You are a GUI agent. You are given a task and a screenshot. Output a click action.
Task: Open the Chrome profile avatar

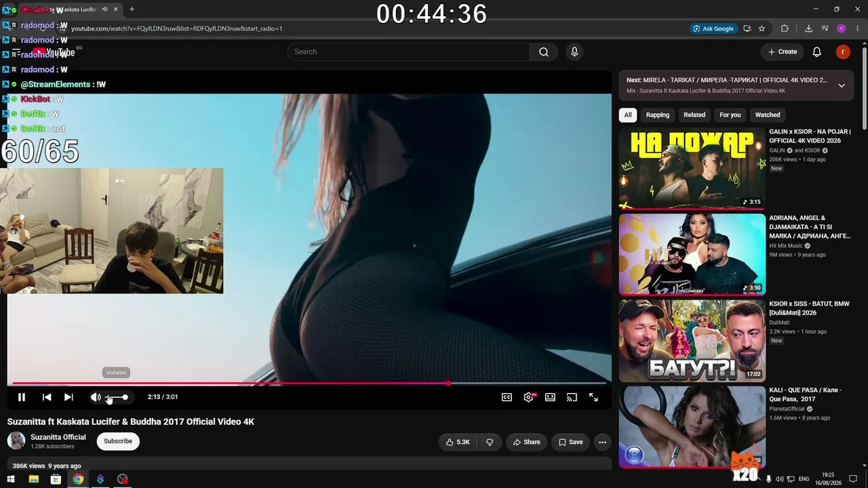(x=842, y=28)
